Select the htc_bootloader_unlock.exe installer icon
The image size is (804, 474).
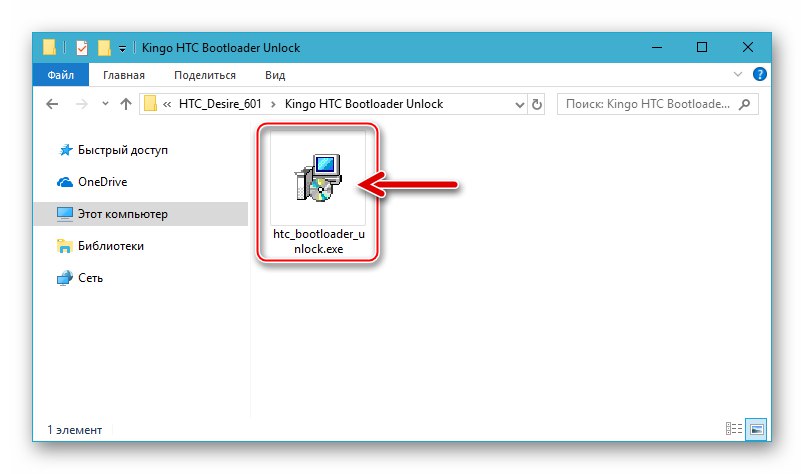(x=318, y=177)
